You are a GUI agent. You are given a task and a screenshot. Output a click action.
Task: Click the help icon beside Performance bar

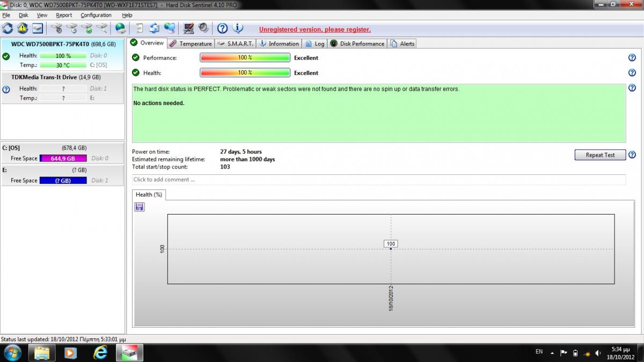tap(632, 57)
